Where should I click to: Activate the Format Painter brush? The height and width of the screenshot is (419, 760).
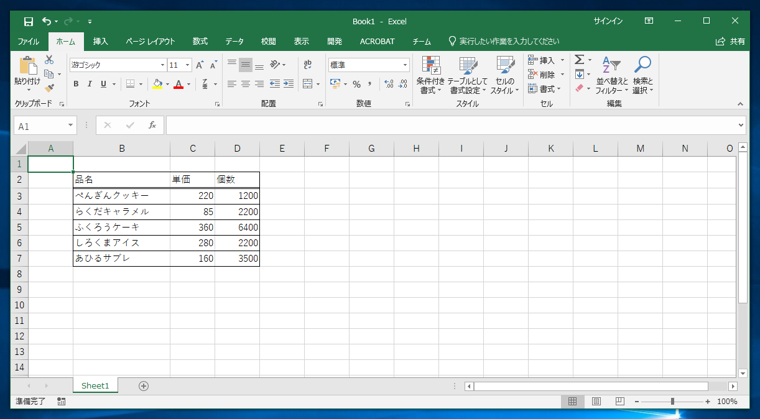tap(49, 88)
